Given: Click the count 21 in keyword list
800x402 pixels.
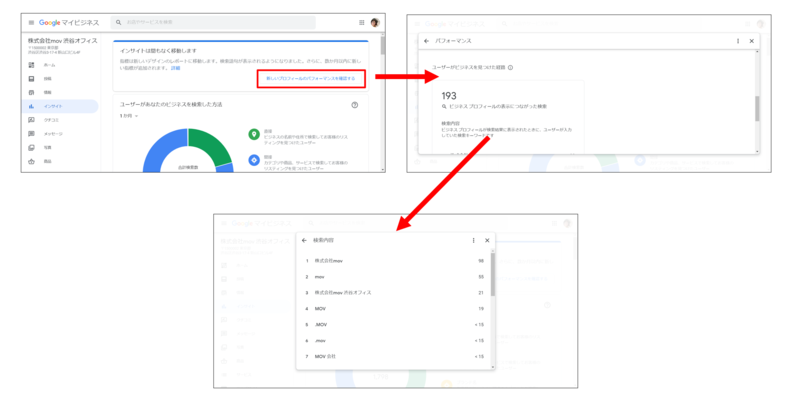Looking at the screenshot, I should point(481,293).
